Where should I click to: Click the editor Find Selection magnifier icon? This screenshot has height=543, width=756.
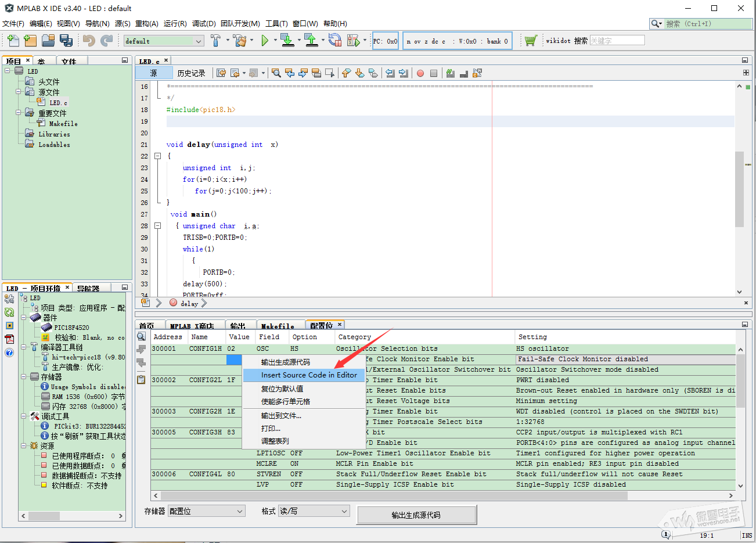point(276,73)
